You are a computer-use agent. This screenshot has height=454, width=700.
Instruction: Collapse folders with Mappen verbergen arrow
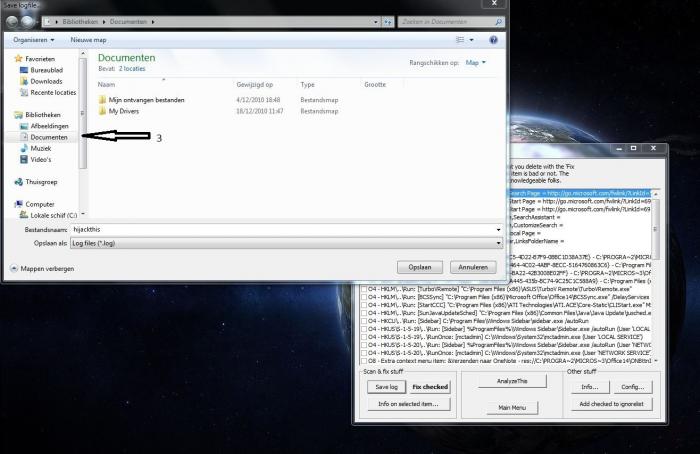[x=14, y=268]
